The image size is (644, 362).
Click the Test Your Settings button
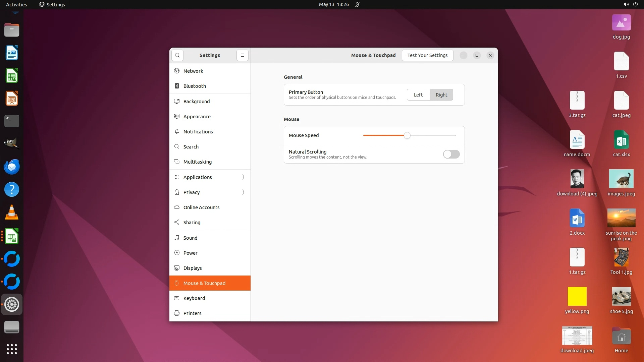click(x=427, y=55)
